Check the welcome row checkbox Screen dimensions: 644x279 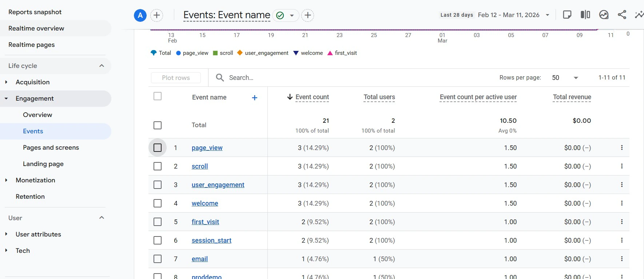pos(158,203)
